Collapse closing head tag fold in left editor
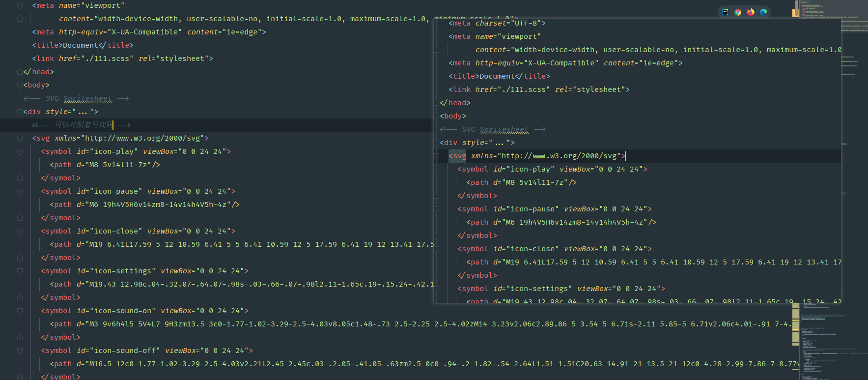868x380 pixels. (x=20, y=72)
